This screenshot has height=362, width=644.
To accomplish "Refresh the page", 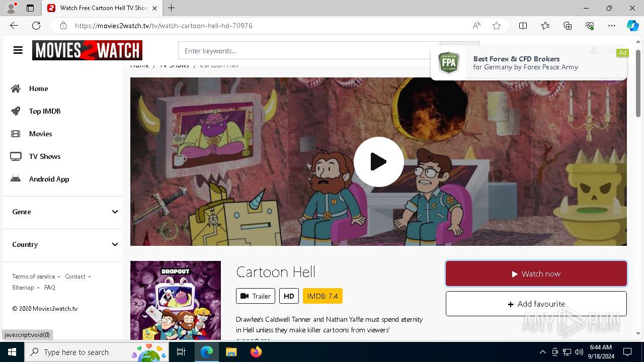I will pyautogui.click(x=36, y=26).
